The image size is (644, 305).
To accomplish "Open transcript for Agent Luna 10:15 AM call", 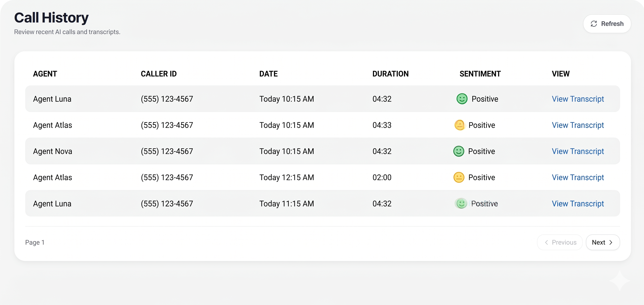I will pyautogui.click(x=578, y=99).
